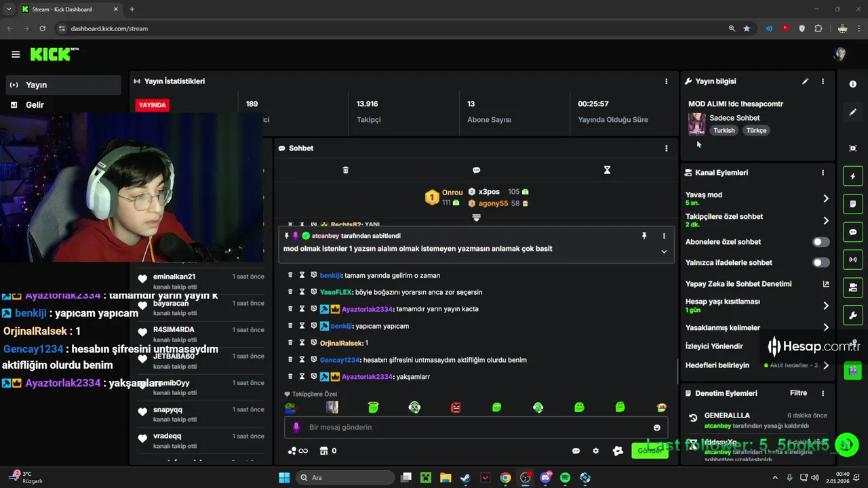
Task: Toggle Abonelere özel sohbet switch
Action: [x=821, y=242]
